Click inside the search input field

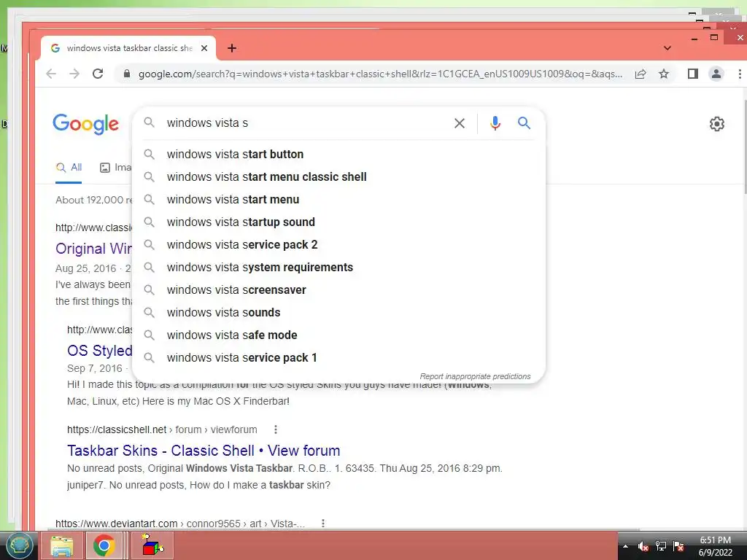click(305, 122)
